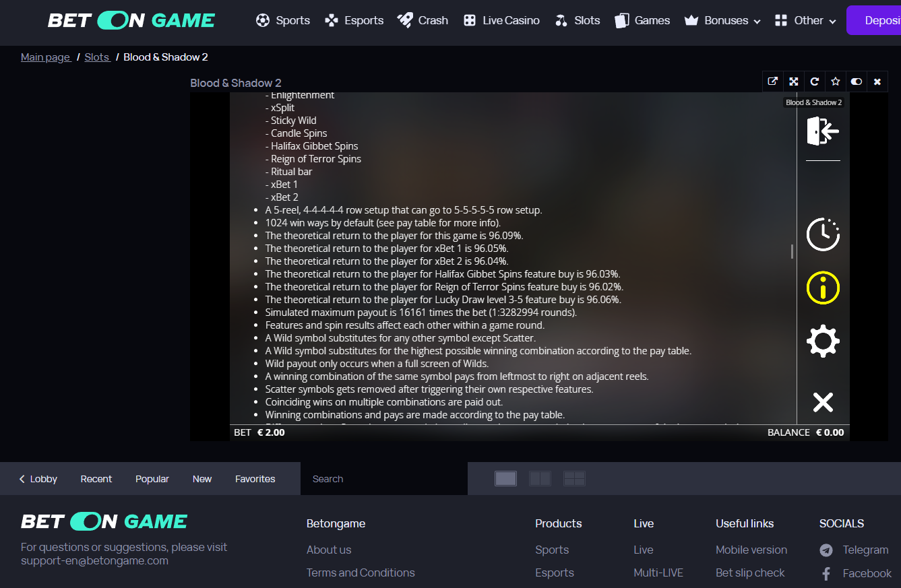This screenshot has height=588, width=901.
Task: Open Terms and Conditions link
Action: (361, 573)
